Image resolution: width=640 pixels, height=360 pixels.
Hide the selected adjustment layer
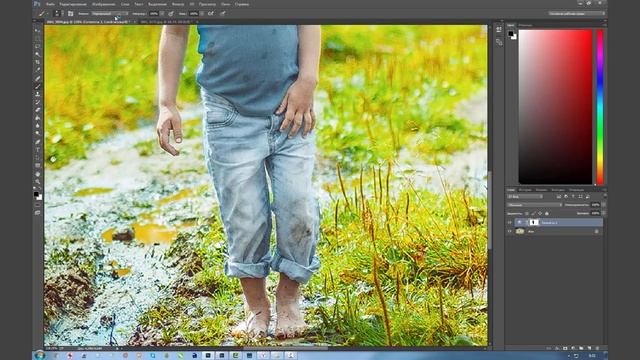509,222
